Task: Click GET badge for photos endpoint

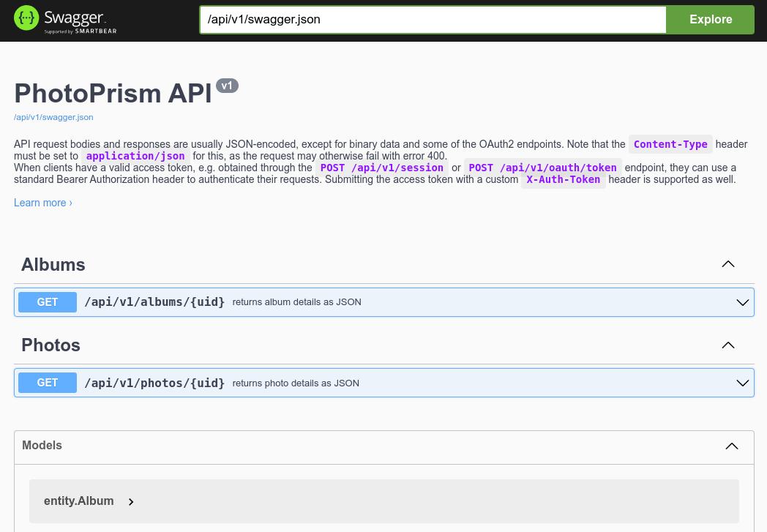Action: tap(48, 383)
